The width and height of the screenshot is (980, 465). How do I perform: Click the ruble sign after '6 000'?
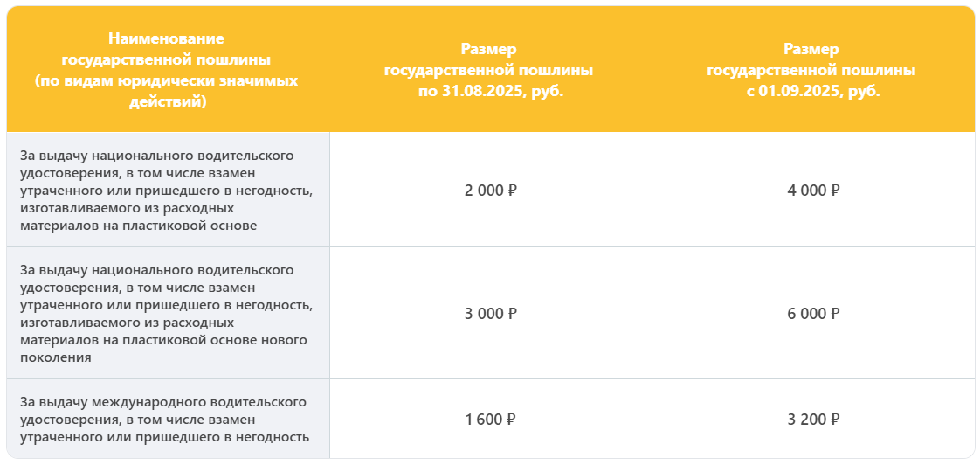(835, 314)
